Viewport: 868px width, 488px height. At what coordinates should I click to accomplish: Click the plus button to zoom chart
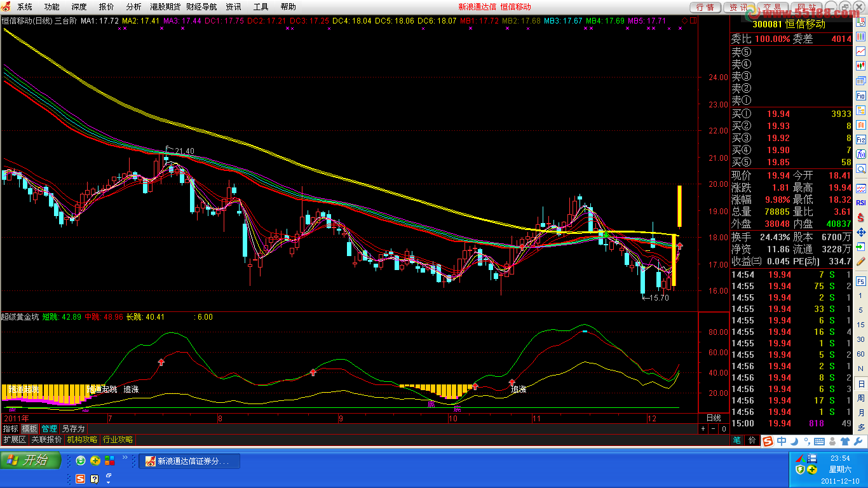(x=703, y=429)
